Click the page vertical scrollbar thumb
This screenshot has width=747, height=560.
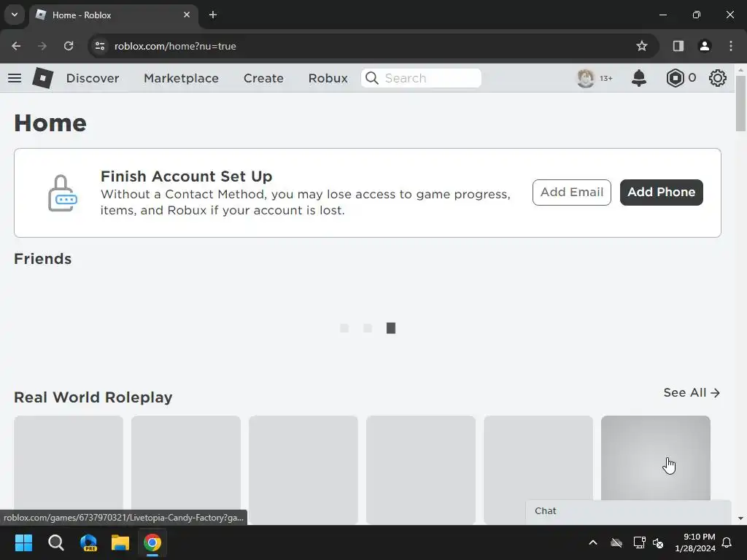[x=740, y=104]
